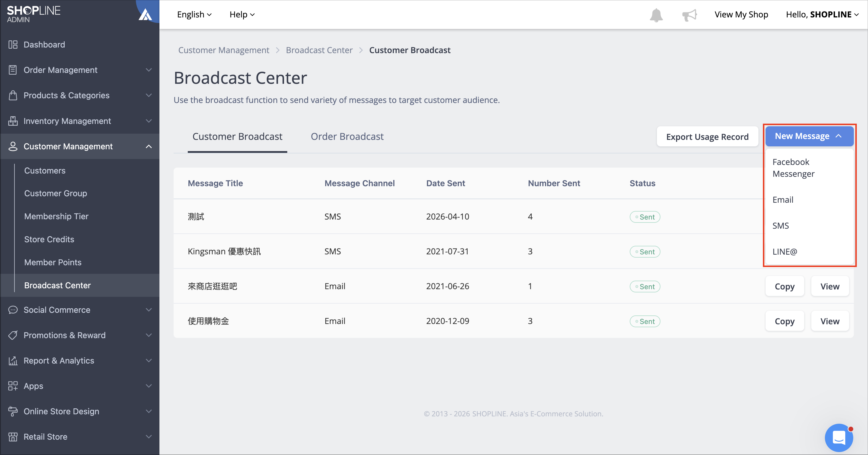The height and width of the screenshot is (455, 868).
Task: Open Customer Group in the sidebar
Action: coord(56,193)
